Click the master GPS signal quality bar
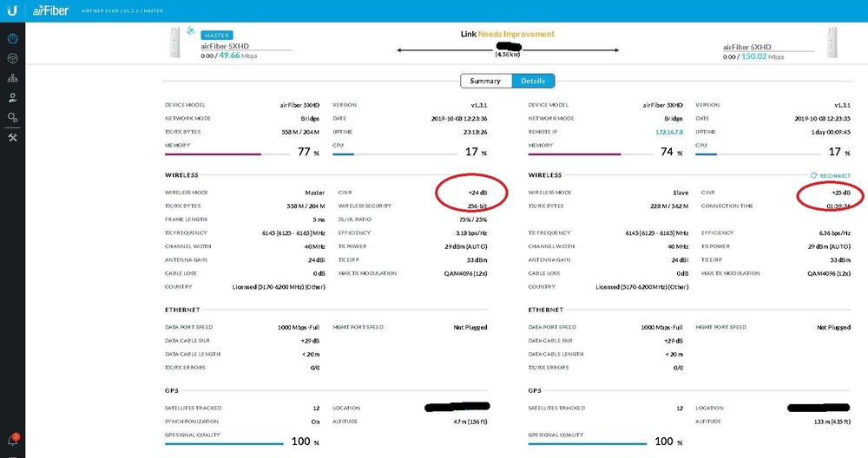The height and width of the screenshot is (458, 868). click(225, 443)
